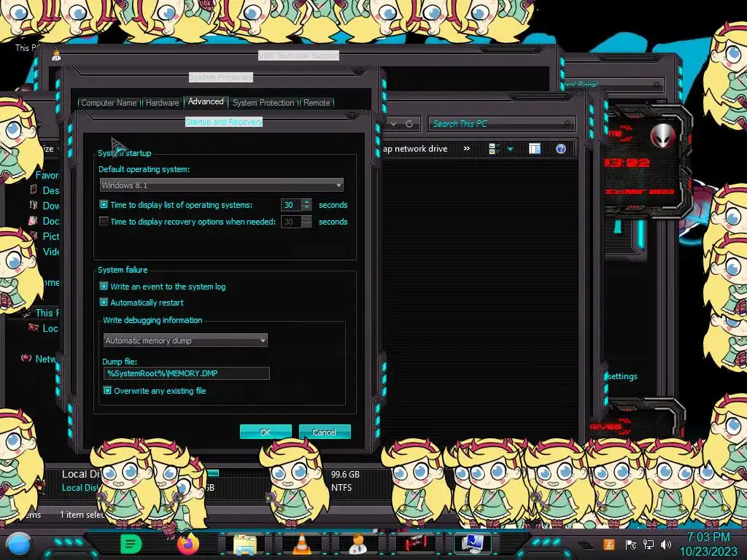Screen dimensions: 747x560
Task: Open Automatic memory dump dropdown
Action: 185,340
